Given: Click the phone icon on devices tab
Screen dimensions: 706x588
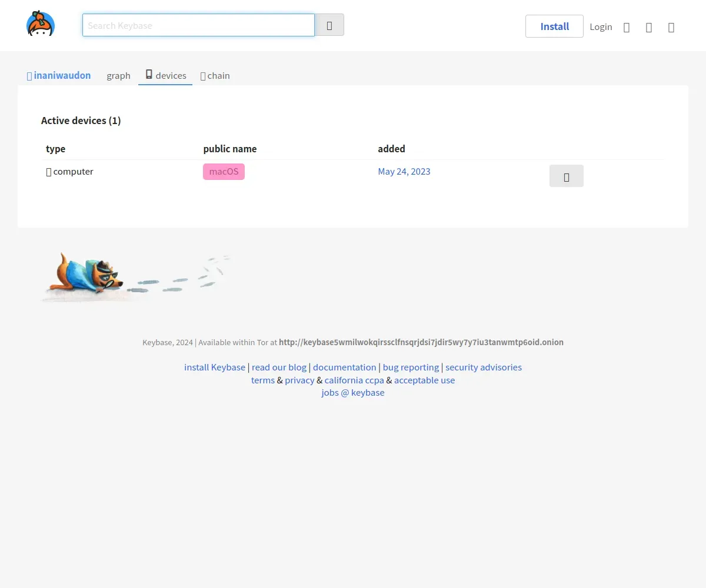Looking at the screenshot, I should click(x=149, y=75).
